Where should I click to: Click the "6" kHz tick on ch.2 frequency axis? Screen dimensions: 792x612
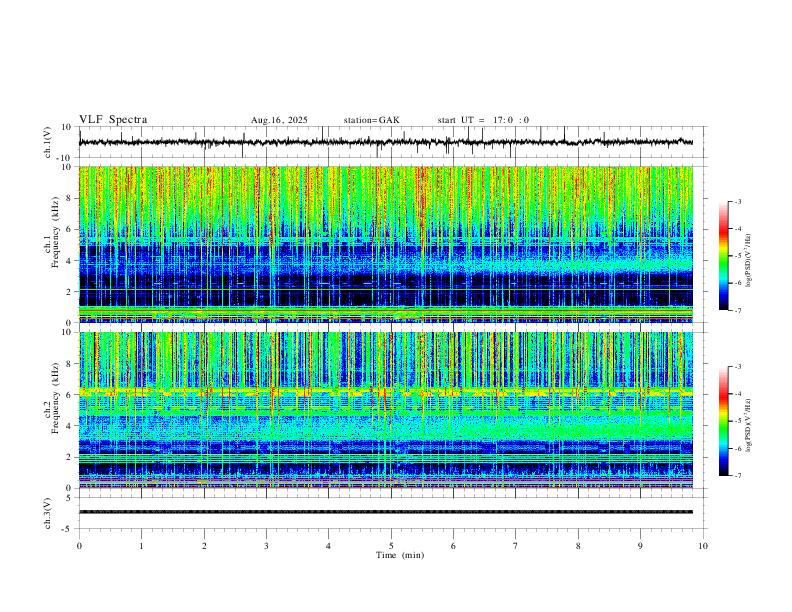pos(70,395)
